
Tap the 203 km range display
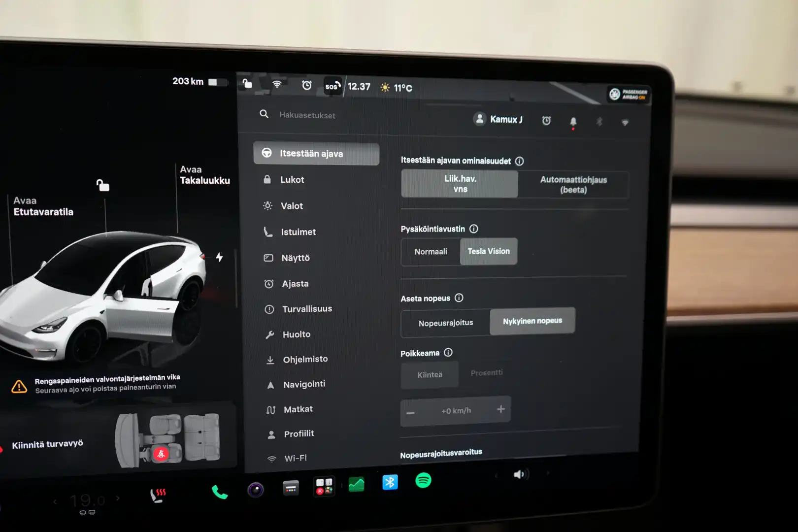coord(188,81)
